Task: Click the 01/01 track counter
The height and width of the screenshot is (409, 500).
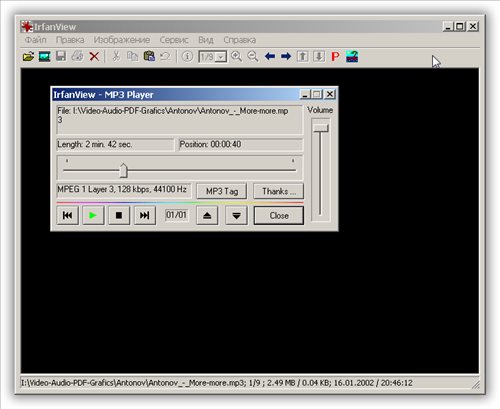Action: pyautogui.click(x=176, y=215)
